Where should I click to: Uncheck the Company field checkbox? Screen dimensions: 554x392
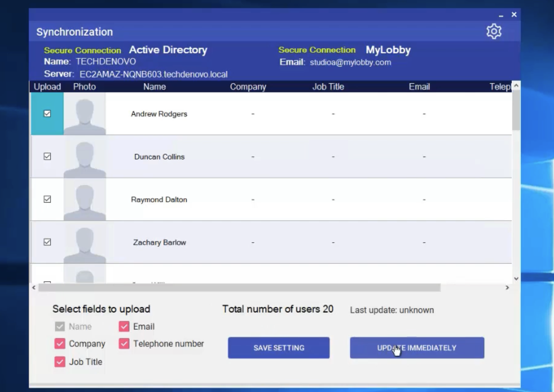(x=59, y=344)
